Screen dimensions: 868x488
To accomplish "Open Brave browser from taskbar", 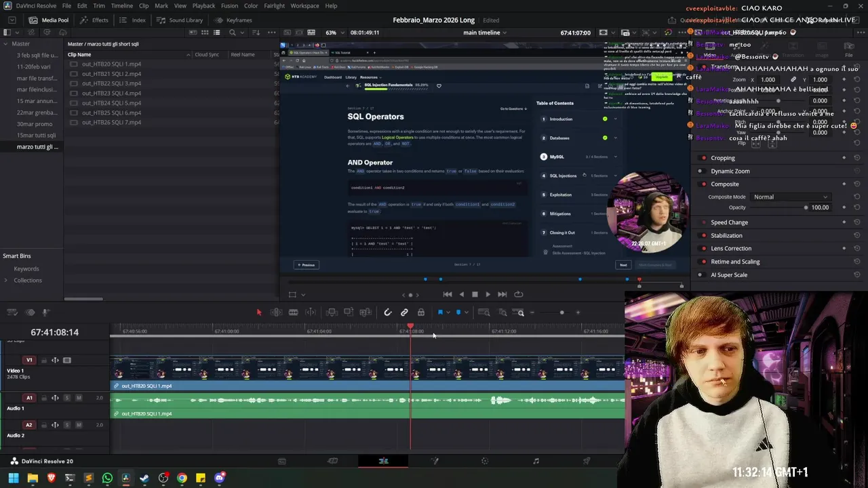I will [x=51, y=479].
